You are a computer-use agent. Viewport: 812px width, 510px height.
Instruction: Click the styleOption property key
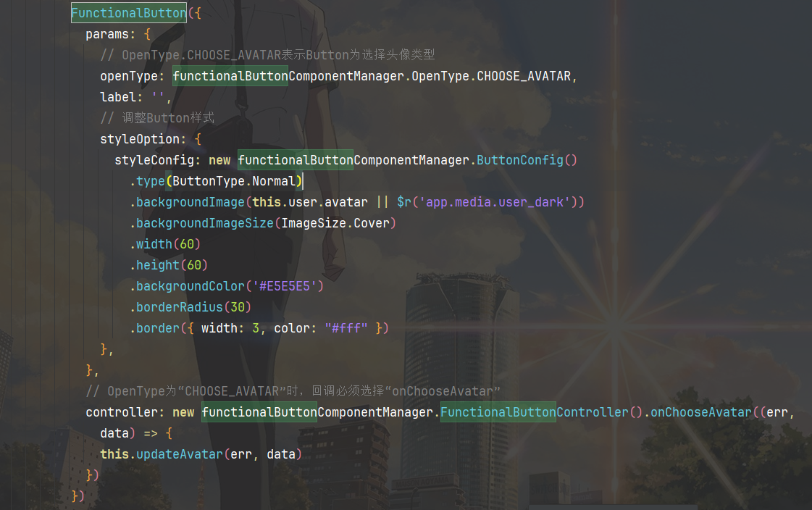point(143,139)
